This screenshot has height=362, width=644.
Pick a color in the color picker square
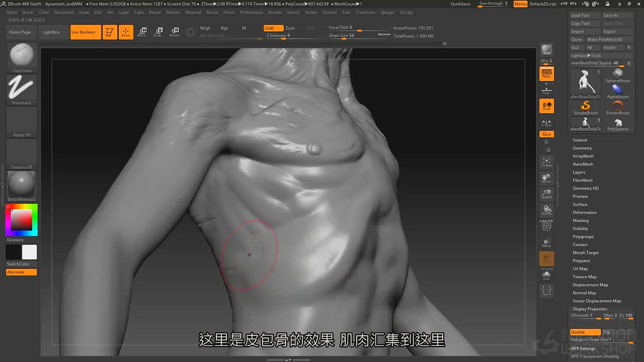click(x=22, y=220)
